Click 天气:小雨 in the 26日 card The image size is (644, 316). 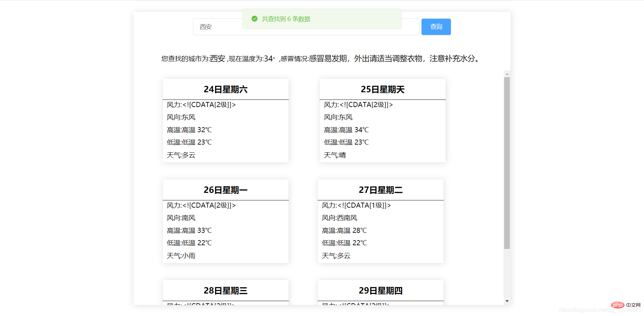(x=181, y=256)
